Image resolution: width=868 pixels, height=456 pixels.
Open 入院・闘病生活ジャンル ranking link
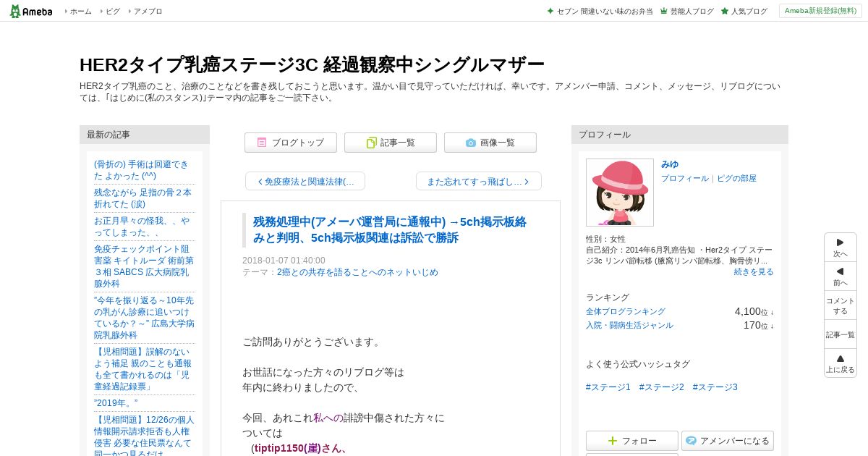(x=629, y=325)
